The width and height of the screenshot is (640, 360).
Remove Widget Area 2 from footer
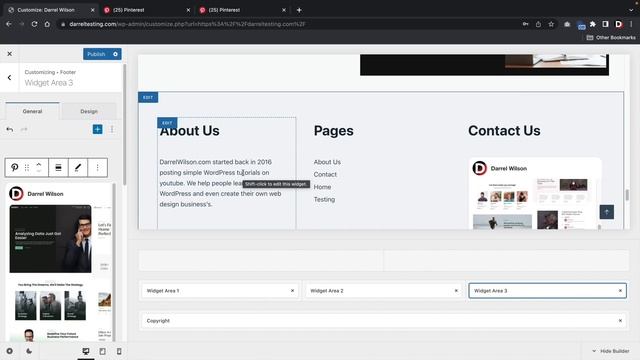(456, 291)
